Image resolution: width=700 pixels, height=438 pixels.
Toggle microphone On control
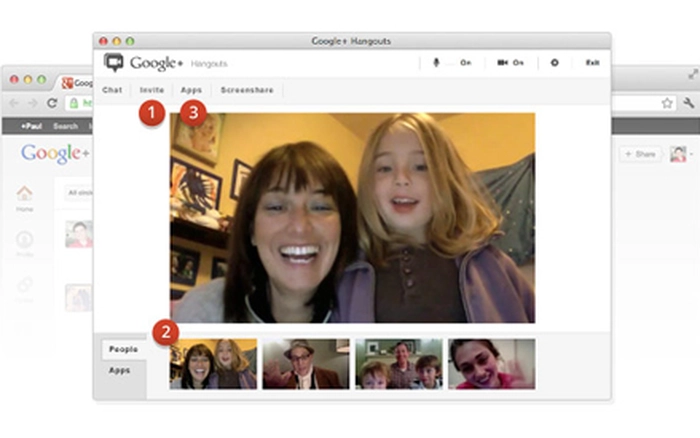[452, 63]
